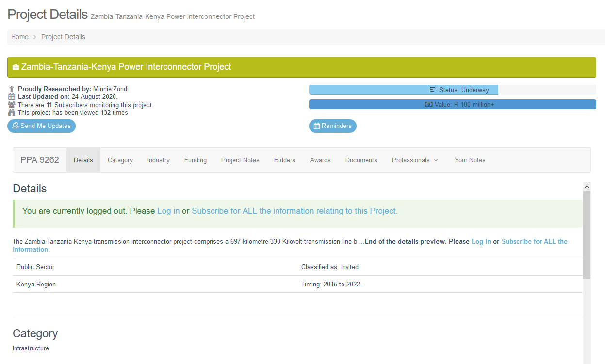
Task: Open the Your Notes tab
Action: pos(470,160)
